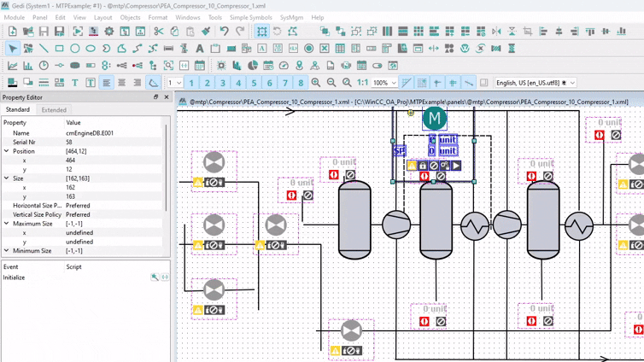This screenshot has height=362, width=644.
Task: Toggle layer 4 visibility
Action: click(238, 83)
